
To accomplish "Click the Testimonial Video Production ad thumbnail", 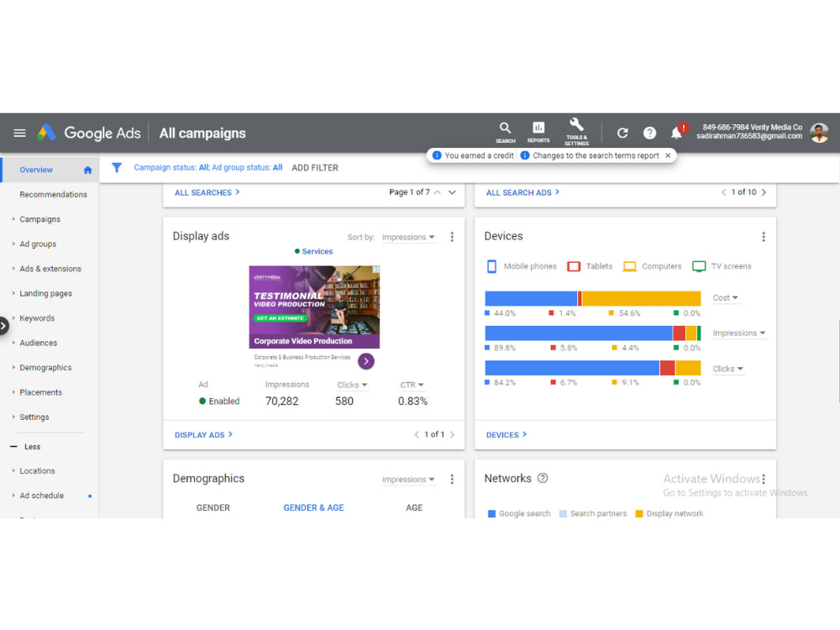I will (x=314, y=307).
